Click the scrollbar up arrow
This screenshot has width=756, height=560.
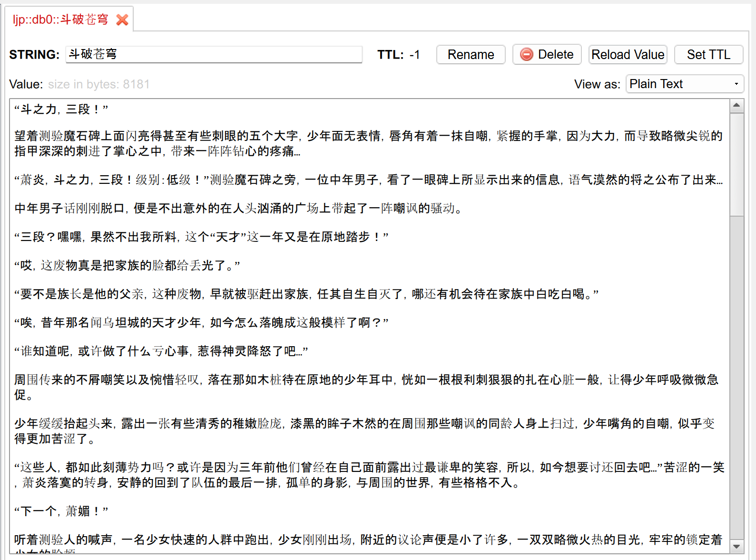[x=736, y=105]
